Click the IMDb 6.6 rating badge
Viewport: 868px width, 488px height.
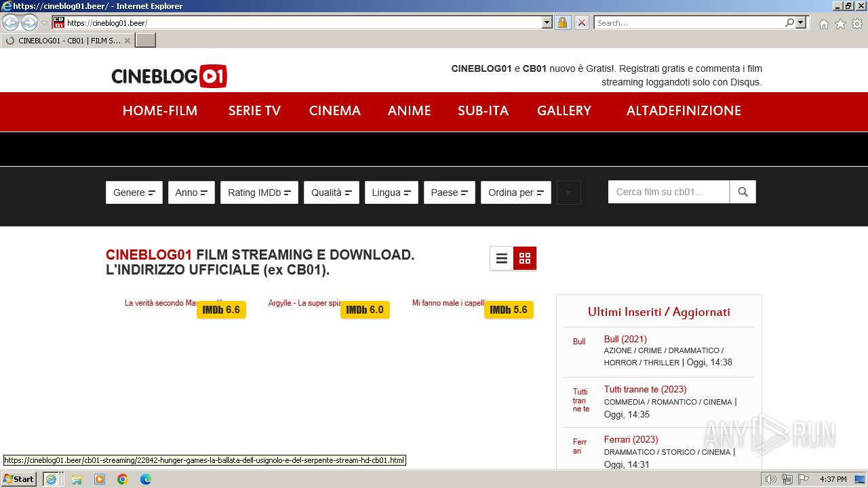pyautogui.click(x=221, y=310)
